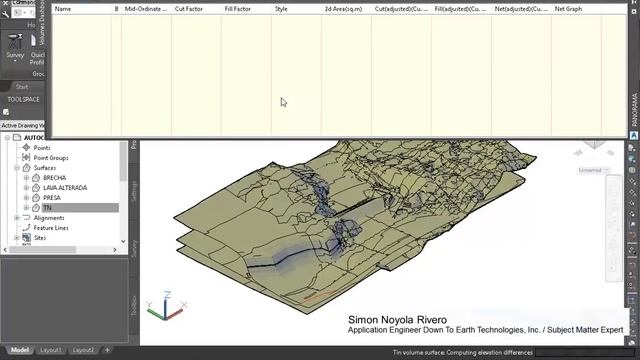The image size is (640, 360).
Task: Click the Net(adjusted) column header
Action: click(521, 9)
